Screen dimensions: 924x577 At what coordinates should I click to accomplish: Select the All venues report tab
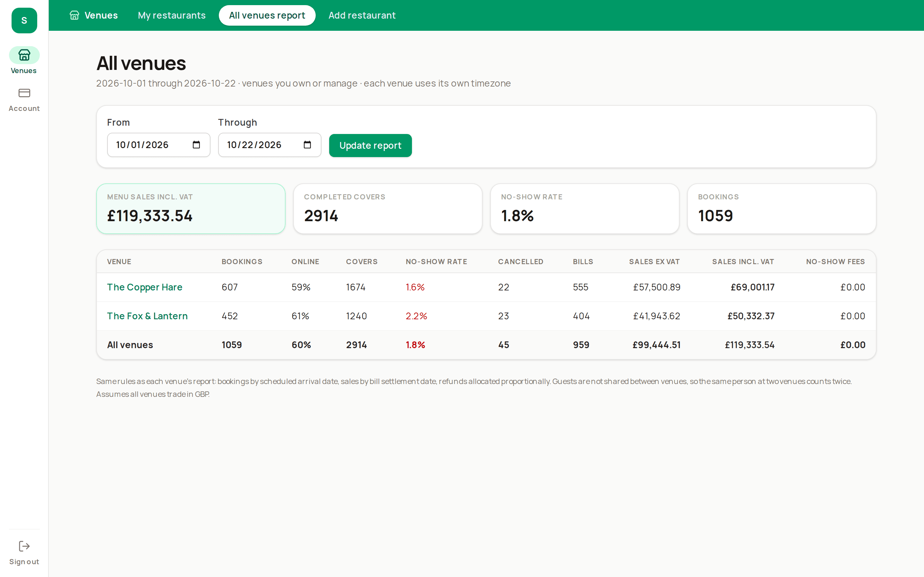(267, 15)
